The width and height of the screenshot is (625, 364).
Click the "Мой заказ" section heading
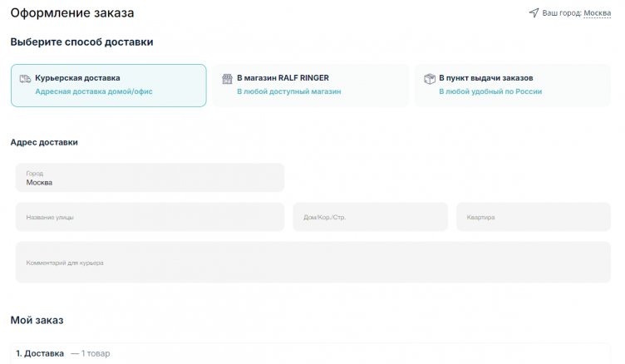pyautogui.click(x=37, y=320)
